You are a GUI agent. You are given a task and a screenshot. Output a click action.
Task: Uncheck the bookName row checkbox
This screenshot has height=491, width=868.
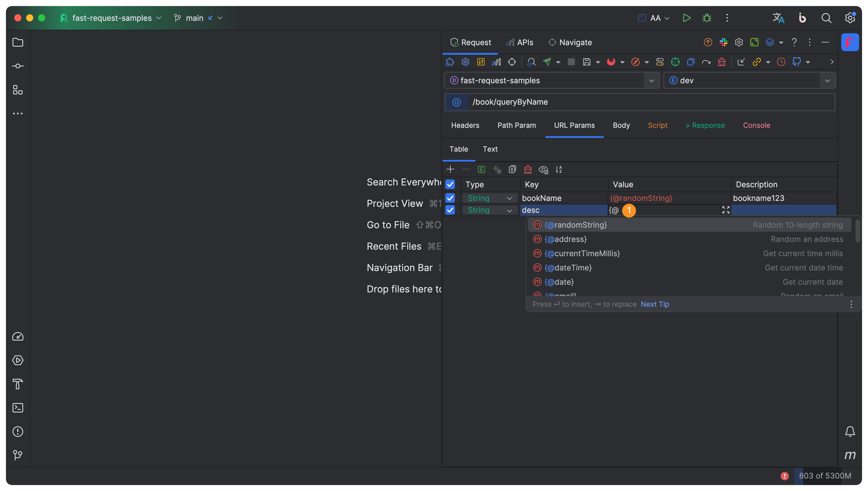pyautogui.click(x=450, y=198)
